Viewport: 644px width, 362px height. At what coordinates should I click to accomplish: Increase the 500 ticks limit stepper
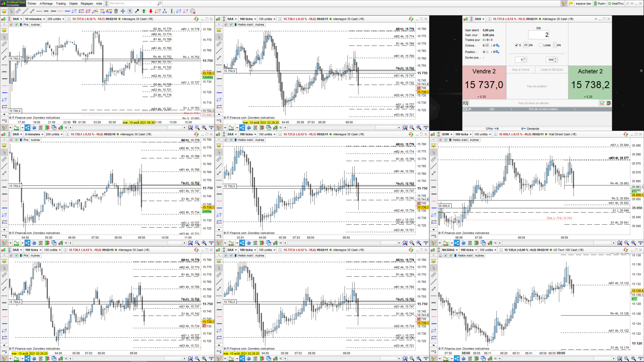tap(556, 58)
